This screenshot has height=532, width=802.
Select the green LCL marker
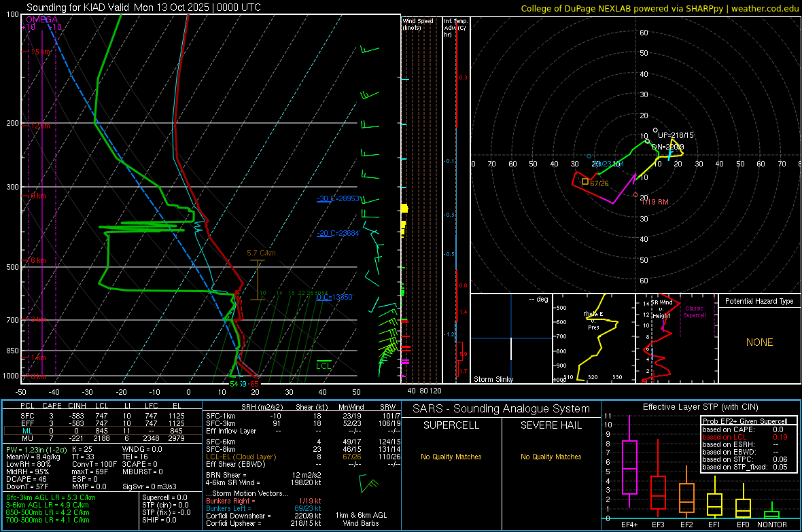tap(324, 366)
